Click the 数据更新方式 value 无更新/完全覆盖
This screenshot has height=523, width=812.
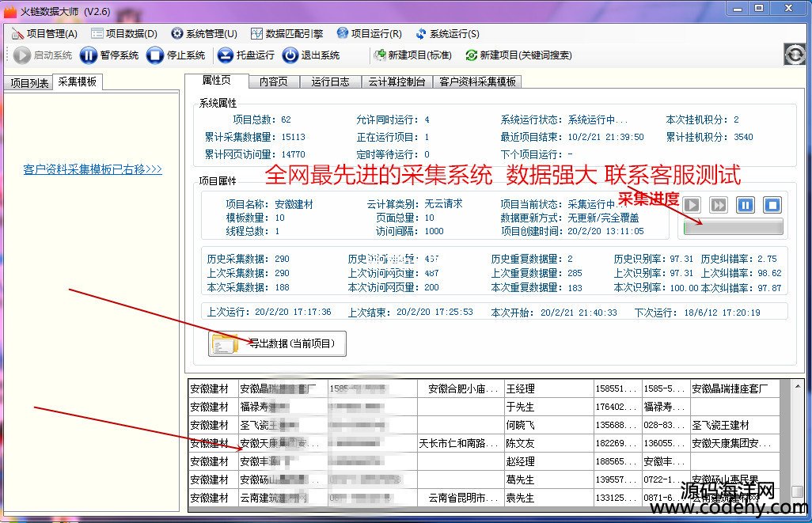pyautogui.click(x=603, y=218)
